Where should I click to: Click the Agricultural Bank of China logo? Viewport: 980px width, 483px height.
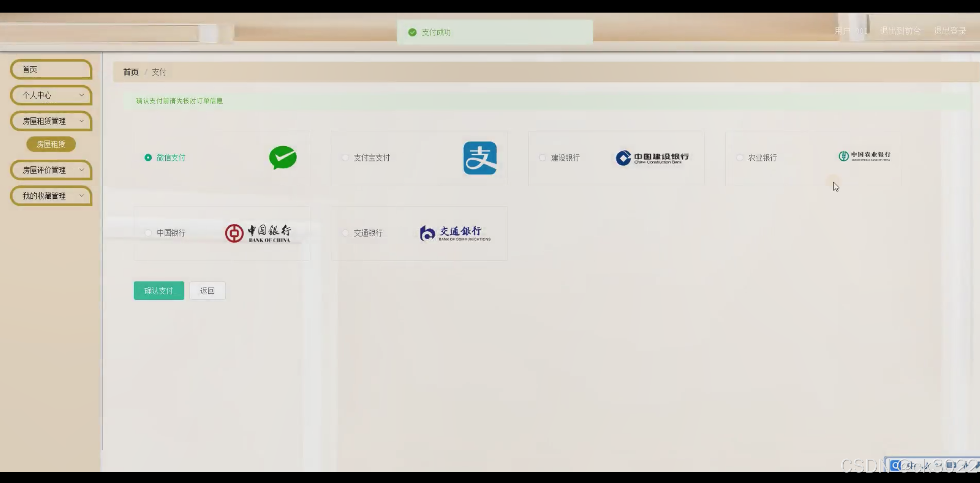tap(864, 156)
